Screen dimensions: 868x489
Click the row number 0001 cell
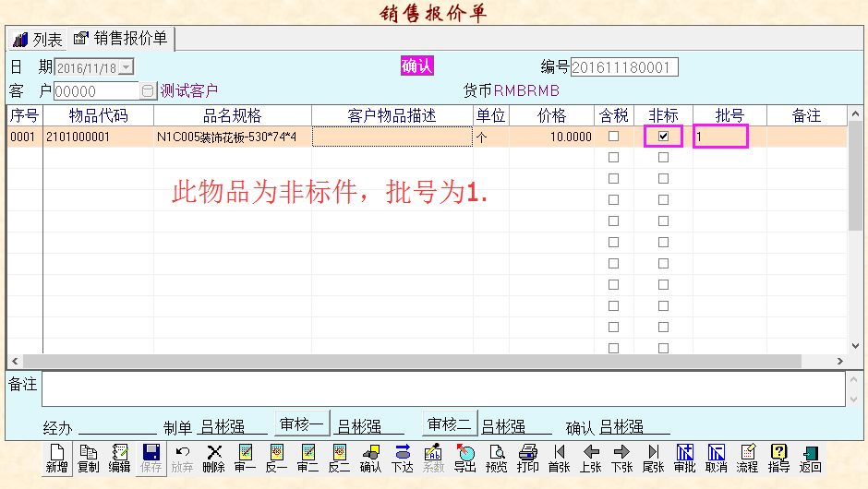click(25, 137)
